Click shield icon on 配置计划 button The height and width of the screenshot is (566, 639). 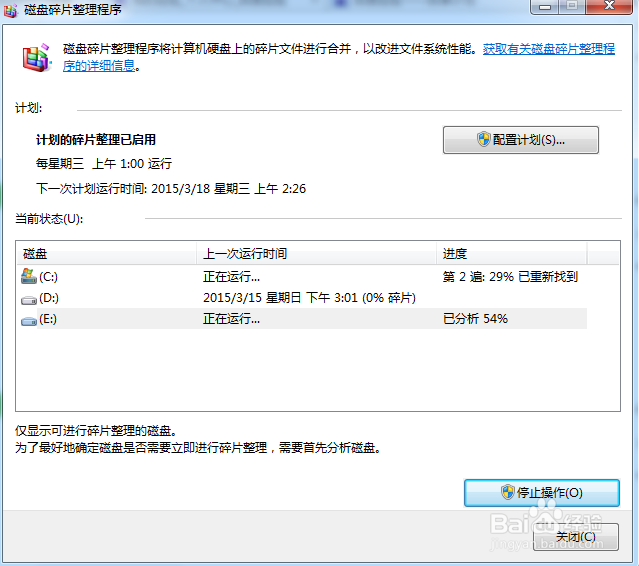483,139
